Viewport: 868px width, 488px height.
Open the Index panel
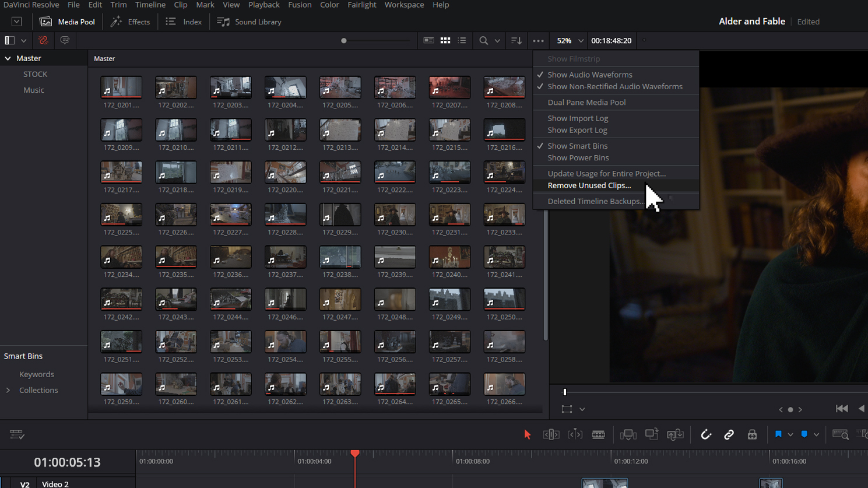[x=183, y=22]
